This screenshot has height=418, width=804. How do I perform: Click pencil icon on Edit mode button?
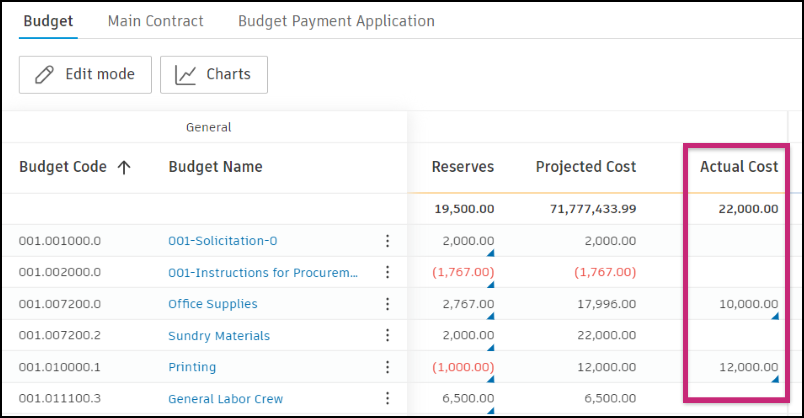tap(44, 75)
